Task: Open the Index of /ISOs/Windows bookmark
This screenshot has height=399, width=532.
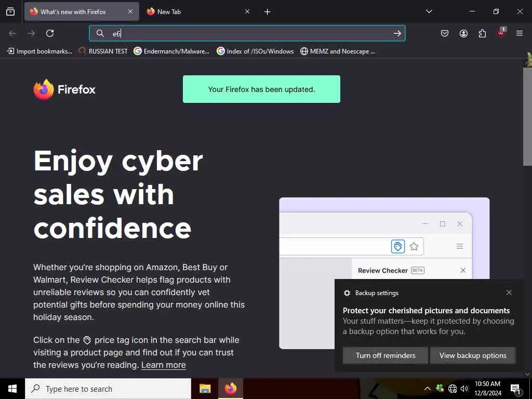Action: coord(255,51)
